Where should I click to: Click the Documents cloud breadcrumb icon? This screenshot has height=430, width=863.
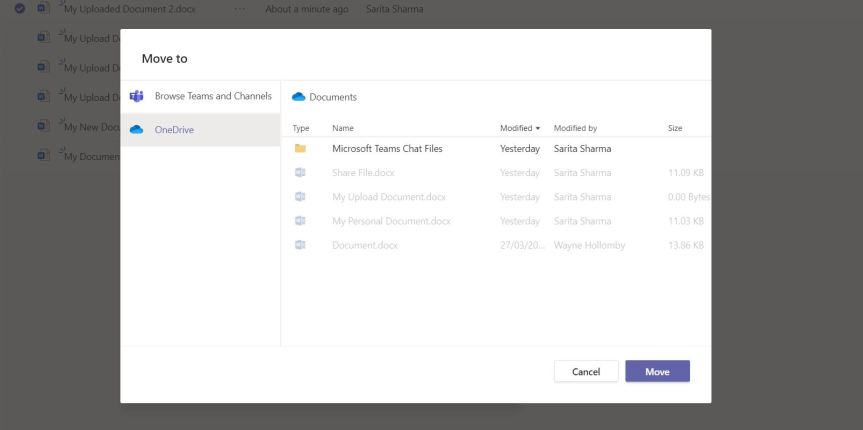pyautogui.click(x=298, y=97)
